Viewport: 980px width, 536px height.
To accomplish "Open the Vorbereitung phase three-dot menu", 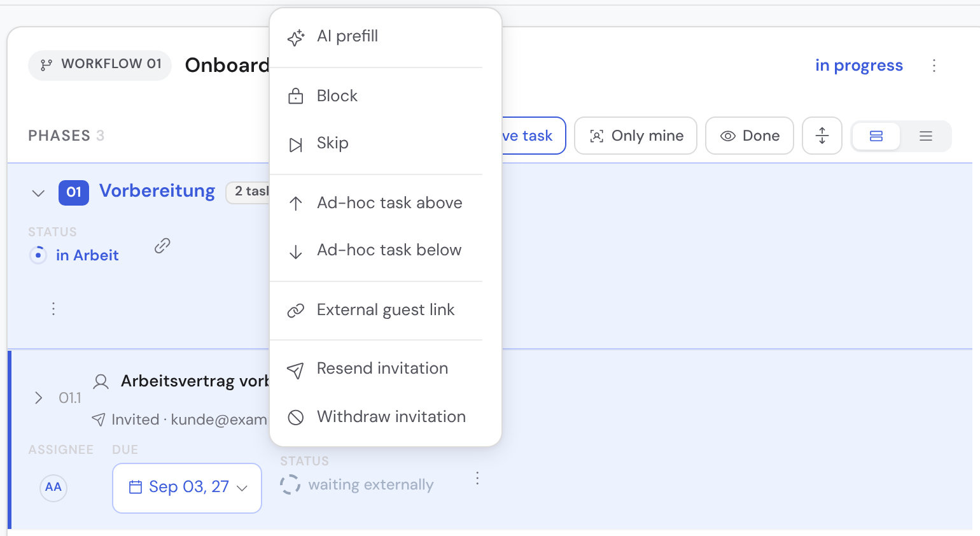I will tap(53, 309).
